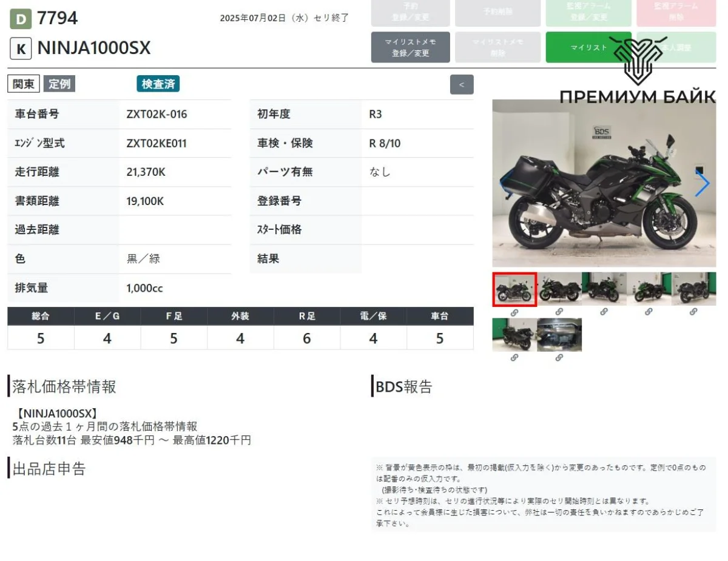Select the rear-view thumbnail in second row

[514, 335]
